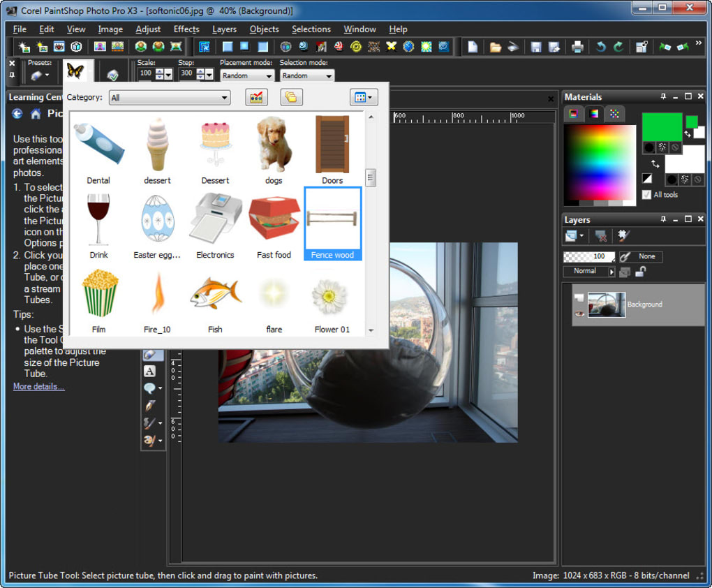This screenshot has height=588, width=712.
Task: Open the Category dropdown in tube dialog
Action: pos(225,98)
